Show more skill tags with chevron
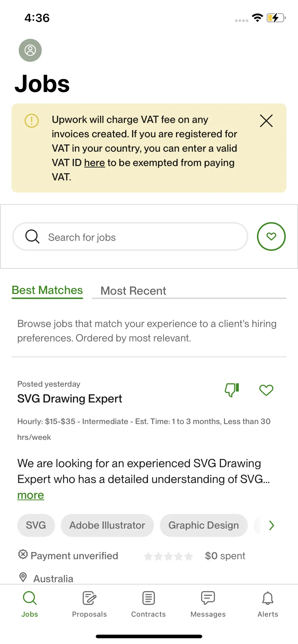 pos(272,525)
